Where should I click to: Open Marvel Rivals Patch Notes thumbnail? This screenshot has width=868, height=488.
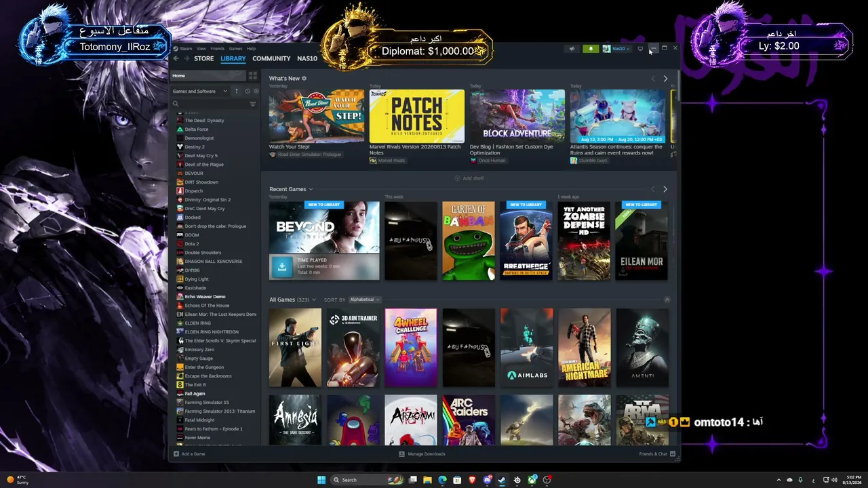(x=417, y=116)
